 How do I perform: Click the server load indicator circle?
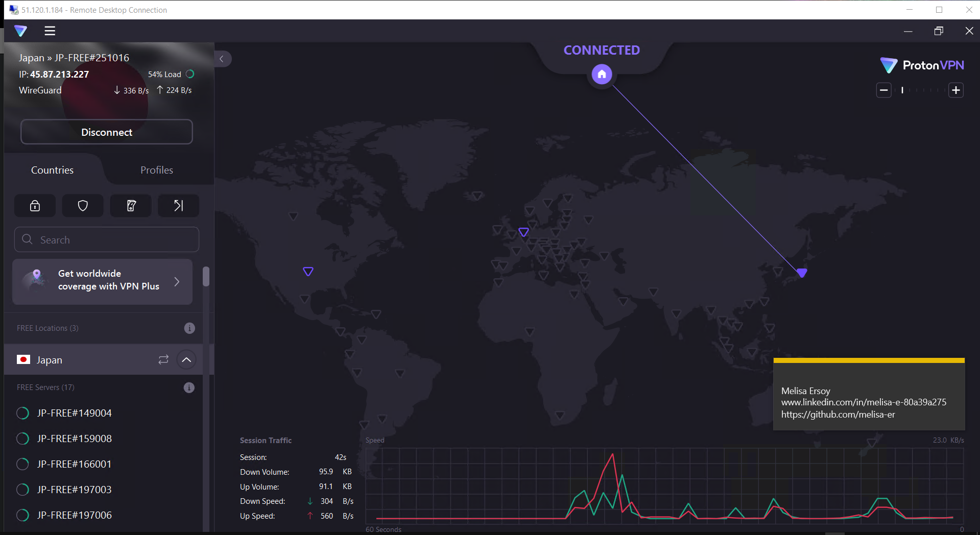point(190,74)
